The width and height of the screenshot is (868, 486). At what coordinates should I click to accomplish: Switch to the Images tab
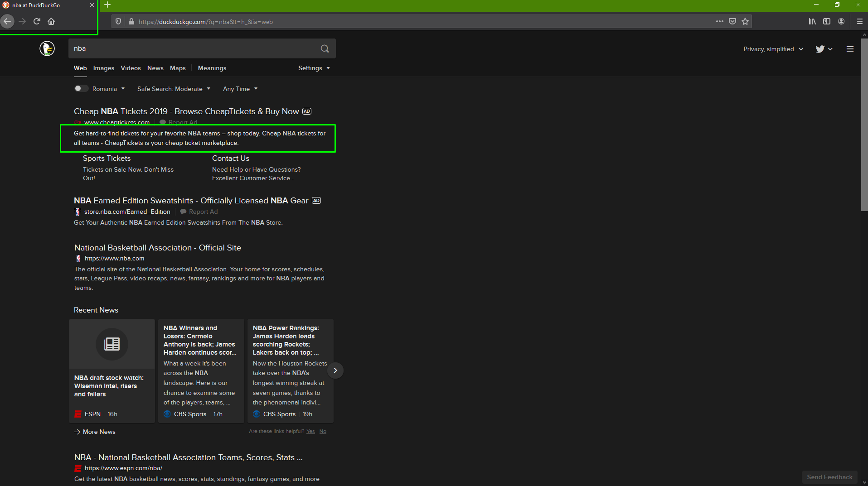coord(103,68)
